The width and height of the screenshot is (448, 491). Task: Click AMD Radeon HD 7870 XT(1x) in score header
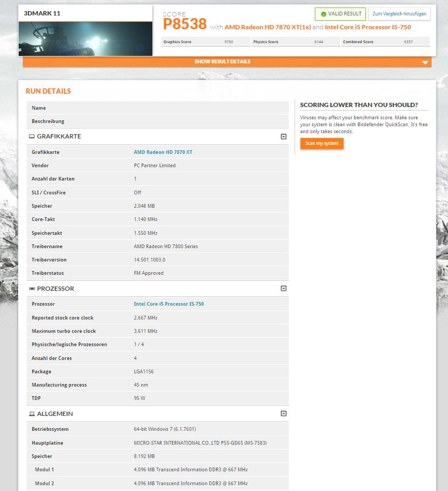[267, 27]
